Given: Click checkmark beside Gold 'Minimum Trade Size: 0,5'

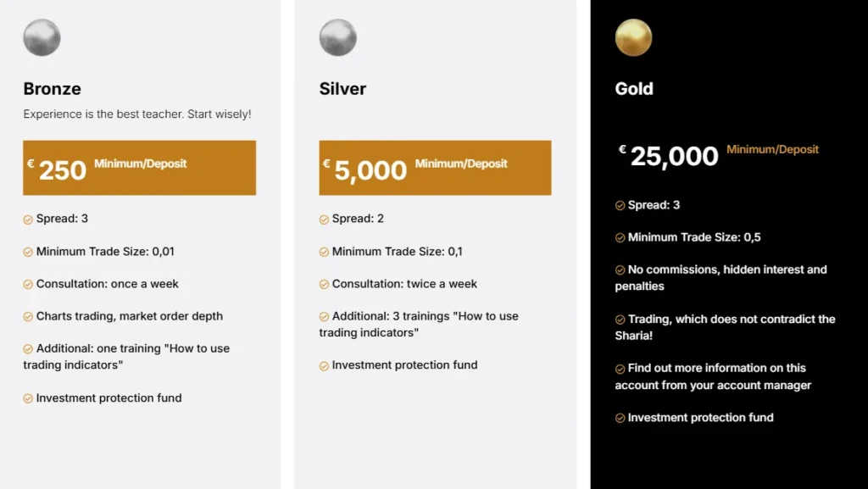Looking at the screenshot, I should pyautogui.click(x=620, y=238).
